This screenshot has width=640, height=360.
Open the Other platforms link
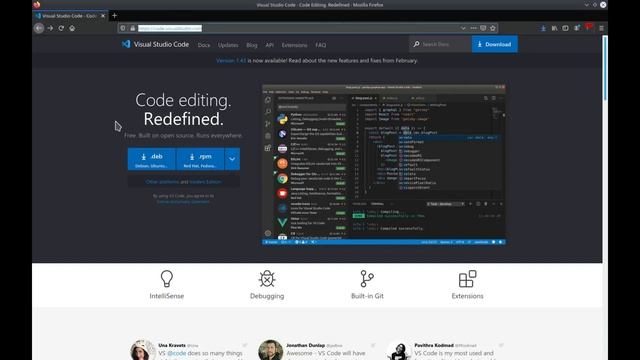tap(162, 182)
